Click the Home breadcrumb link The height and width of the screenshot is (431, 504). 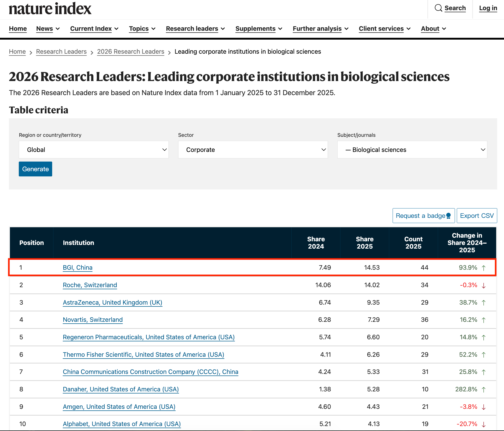(x=17, y=52)
